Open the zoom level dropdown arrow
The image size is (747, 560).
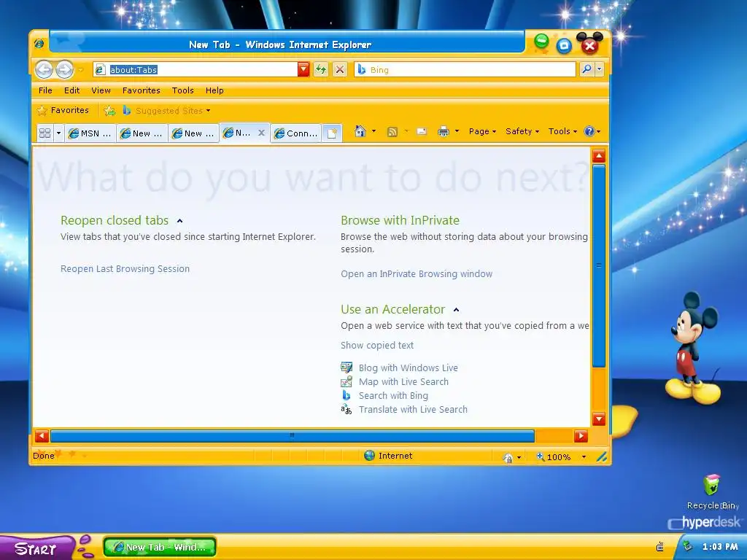[584, 457]
